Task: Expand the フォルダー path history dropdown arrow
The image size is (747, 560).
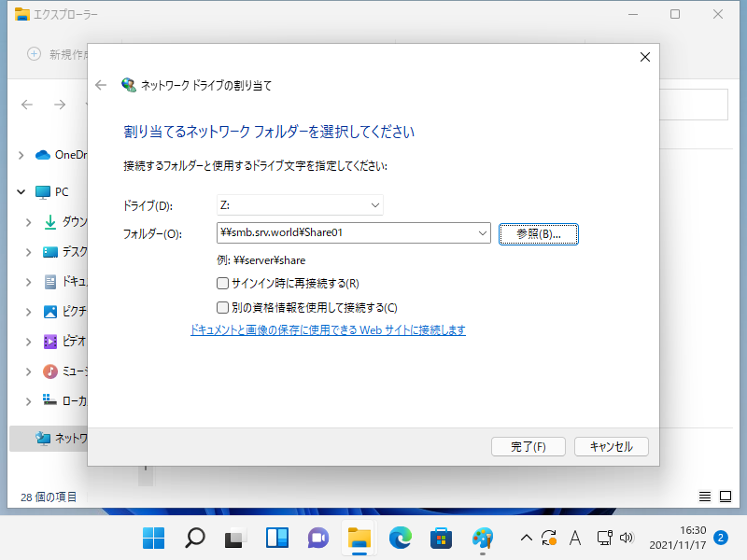Action: pyautogui.click(x=482, y=233)
